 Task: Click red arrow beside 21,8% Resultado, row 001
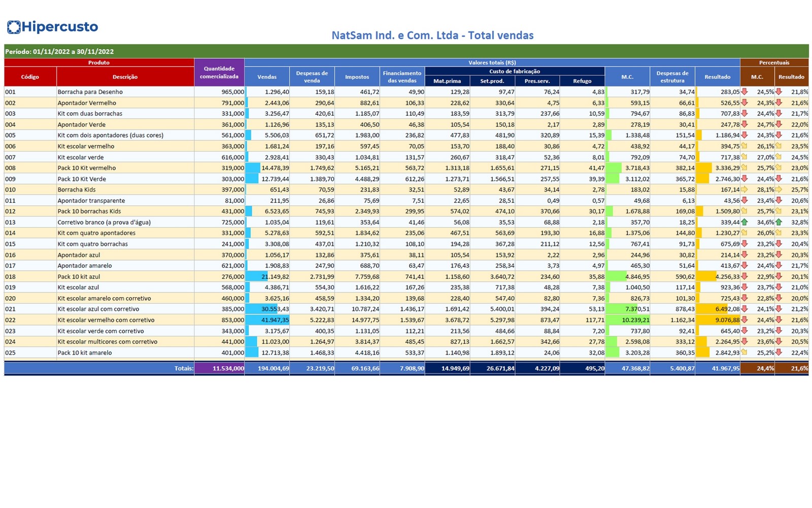click(x=779, y=92)
